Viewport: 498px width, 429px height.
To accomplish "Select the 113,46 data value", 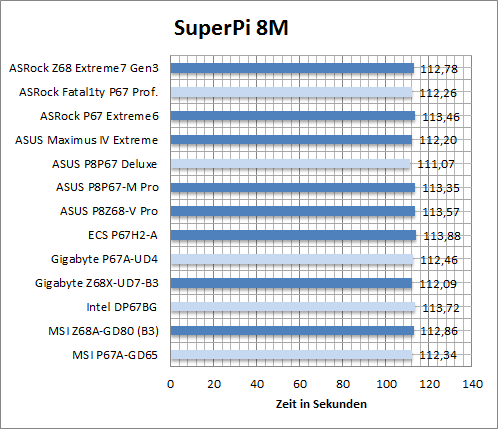I will pos(441,117).
